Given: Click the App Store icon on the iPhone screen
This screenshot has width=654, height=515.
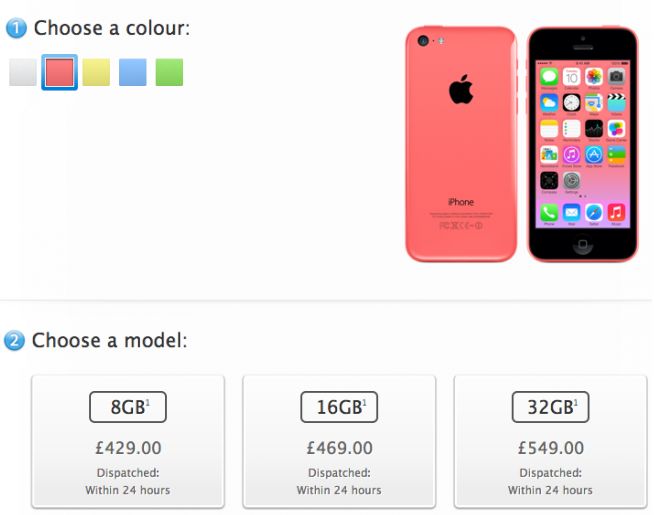Looking at the screenshot, I should tap(594, 155).
